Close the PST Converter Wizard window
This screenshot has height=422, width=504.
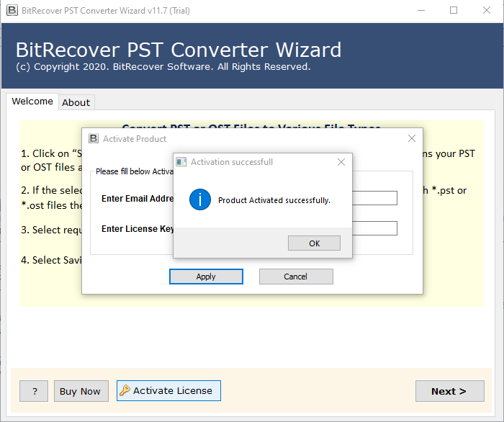coord(487,10)
